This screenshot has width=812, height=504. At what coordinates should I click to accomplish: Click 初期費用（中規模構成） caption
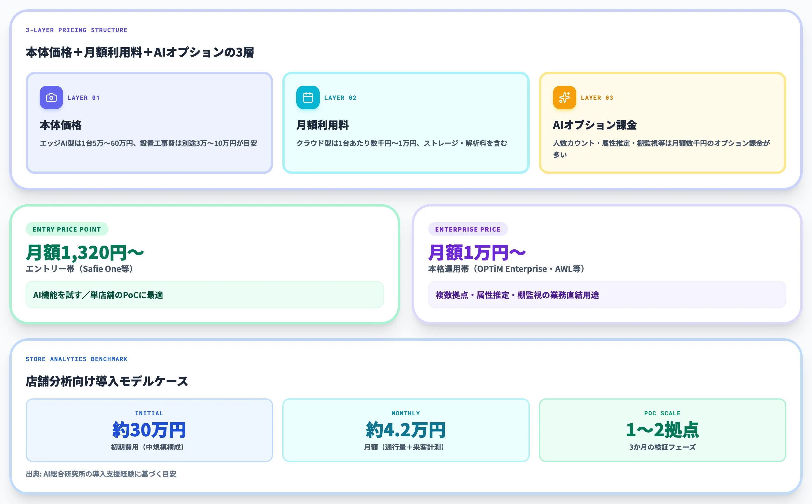(x=147, y=447)
